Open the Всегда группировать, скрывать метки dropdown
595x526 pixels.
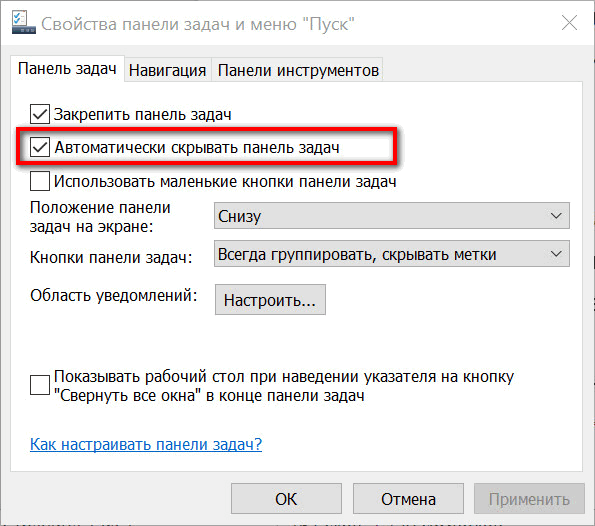(392, 254)
